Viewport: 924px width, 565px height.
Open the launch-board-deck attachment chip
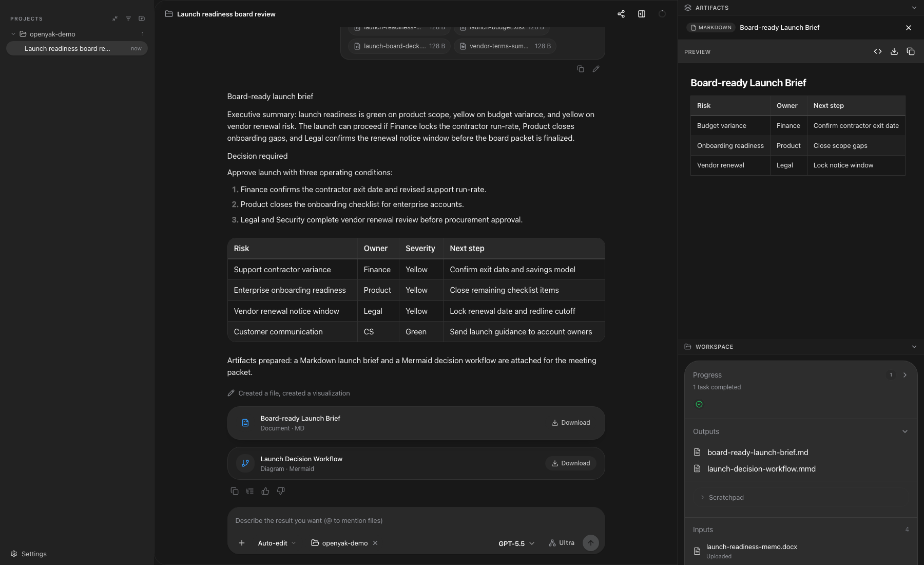coord(399,46)
